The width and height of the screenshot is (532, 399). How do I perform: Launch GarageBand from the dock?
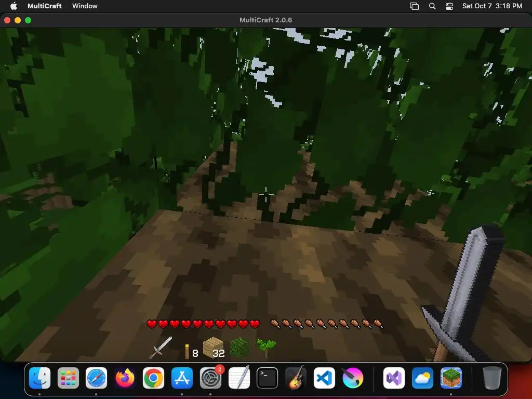(x=296, y=378)
